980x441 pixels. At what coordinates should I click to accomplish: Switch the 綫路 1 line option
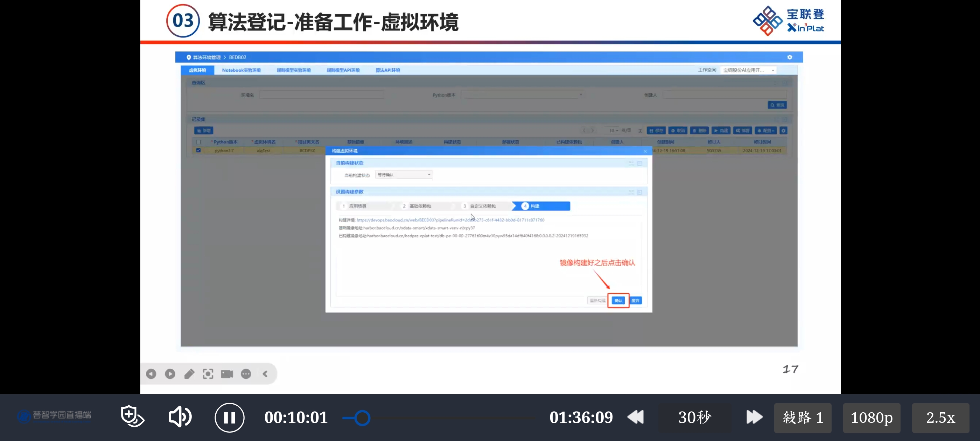(x=802, y=418)
